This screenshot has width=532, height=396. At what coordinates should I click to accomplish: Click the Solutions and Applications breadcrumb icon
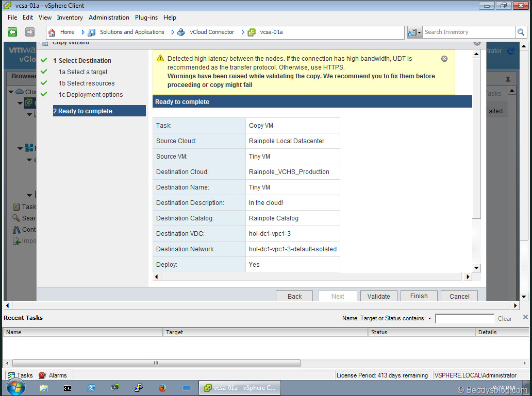[x=92, y=32]
